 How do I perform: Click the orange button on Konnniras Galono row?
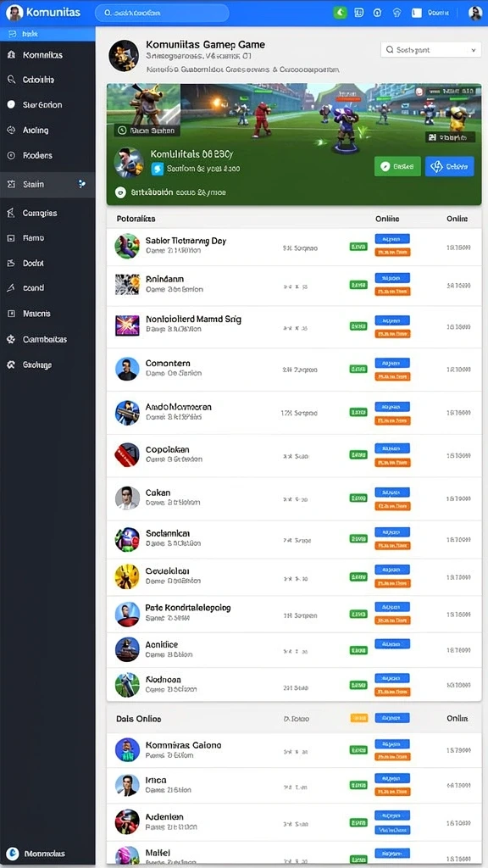(x=392, y=757)
